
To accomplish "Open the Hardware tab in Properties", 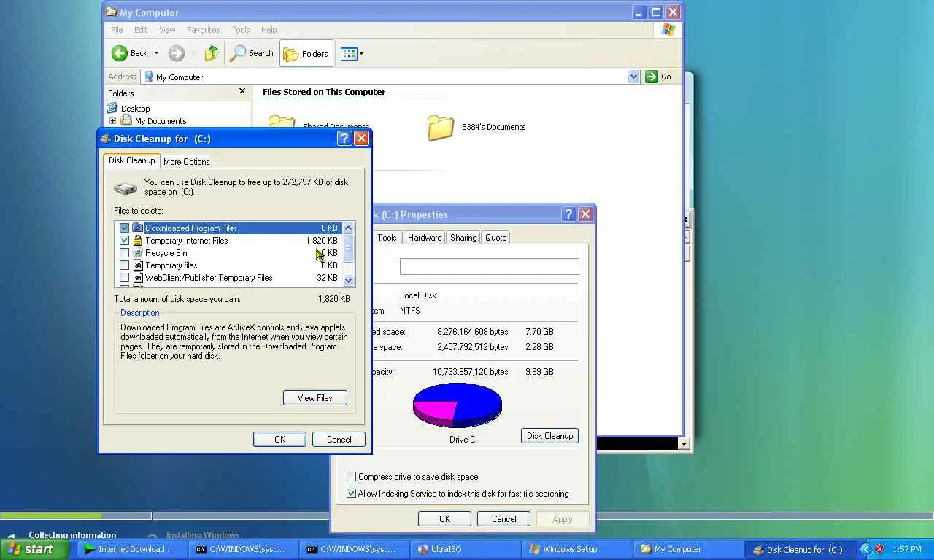I will tap(425, 238).
